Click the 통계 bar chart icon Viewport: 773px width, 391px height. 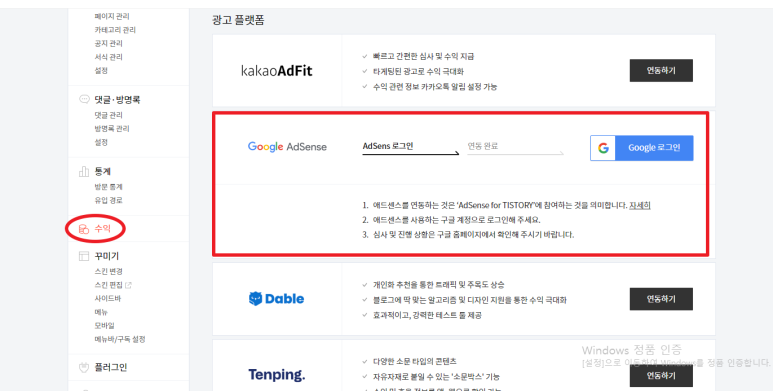(x=84, y=171)
